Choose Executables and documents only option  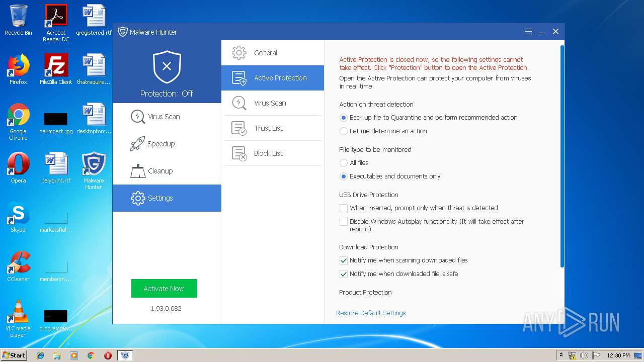(344, 176)
